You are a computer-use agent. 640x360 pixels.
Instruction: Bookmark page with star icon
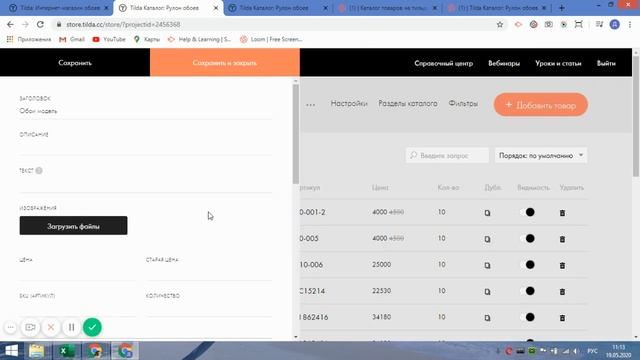500,24
